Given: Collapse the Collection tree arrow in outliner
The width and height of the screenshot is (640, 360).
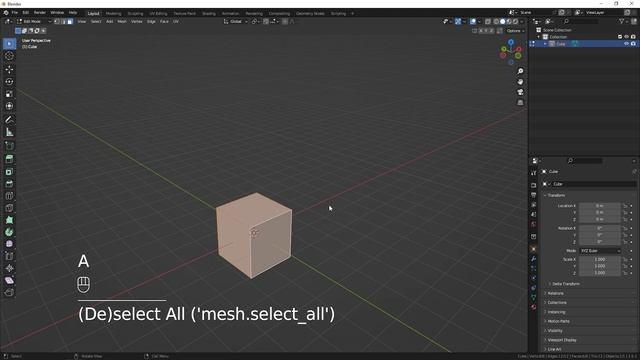Looking at the screenshot, I should 538,37.
